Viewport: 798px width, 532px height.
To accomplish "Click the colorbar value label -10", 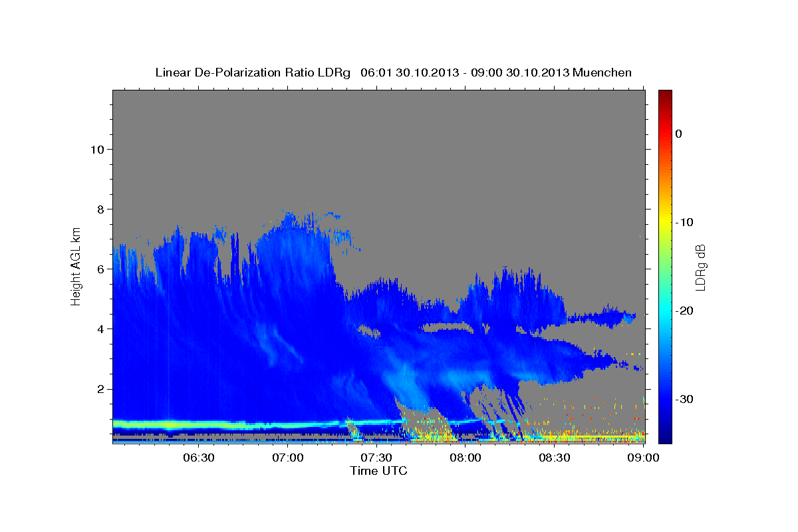I will click(686, 222).
